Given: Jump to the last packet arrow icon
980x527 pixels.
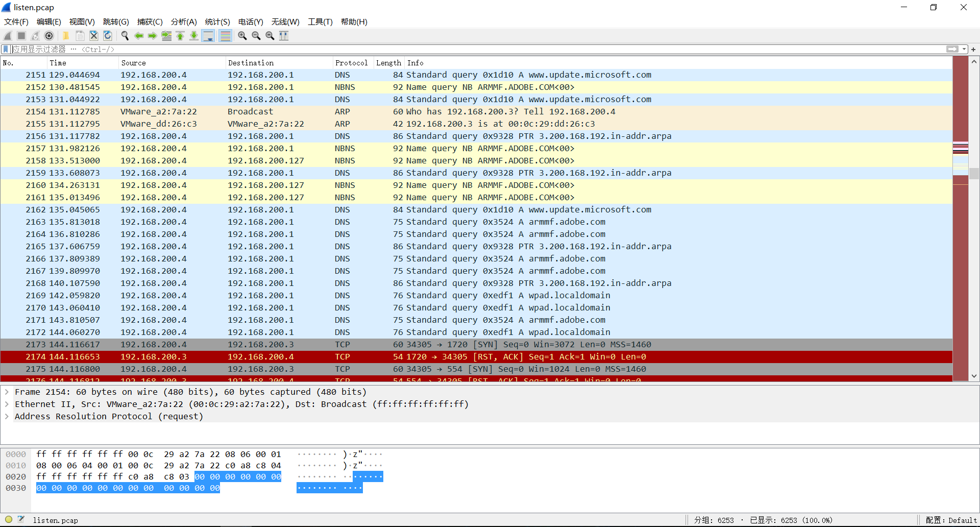Looking at the screenshot, I should coord(194,36).
